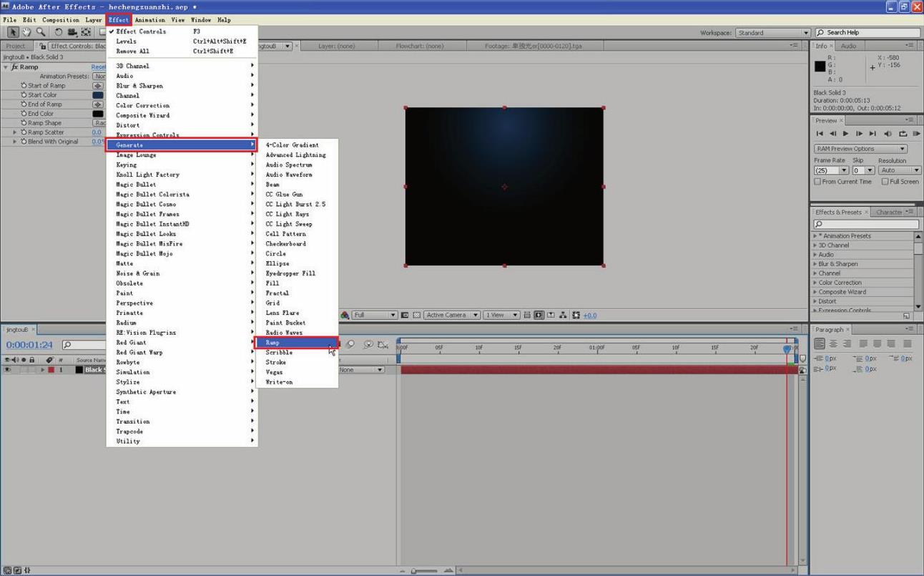Viewport: 924px width, 576px height.
Task: Select the Pan Behind tool
Action: click(x=86, y=32)
